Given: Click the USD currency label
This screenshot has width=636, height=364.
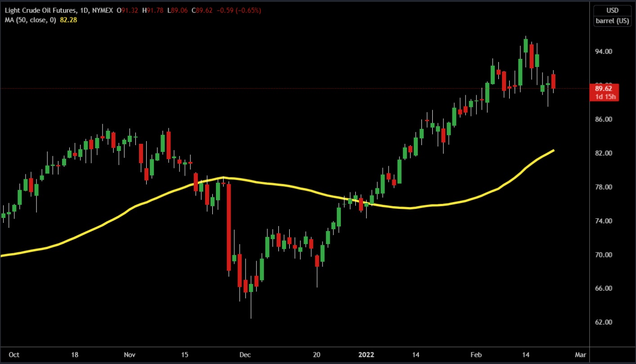Looking at the screenshot, I should point(612,11).
